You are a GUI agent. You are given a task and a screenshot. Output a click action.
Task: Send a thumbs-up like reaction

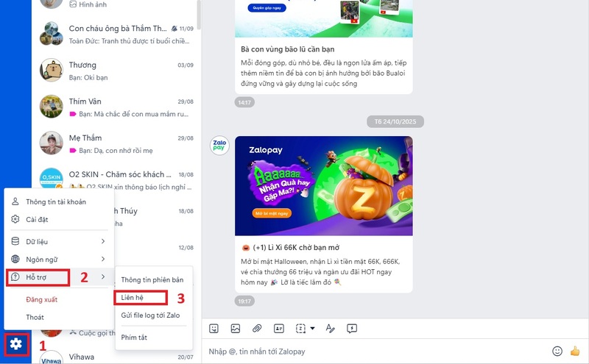tap(575, 351)
